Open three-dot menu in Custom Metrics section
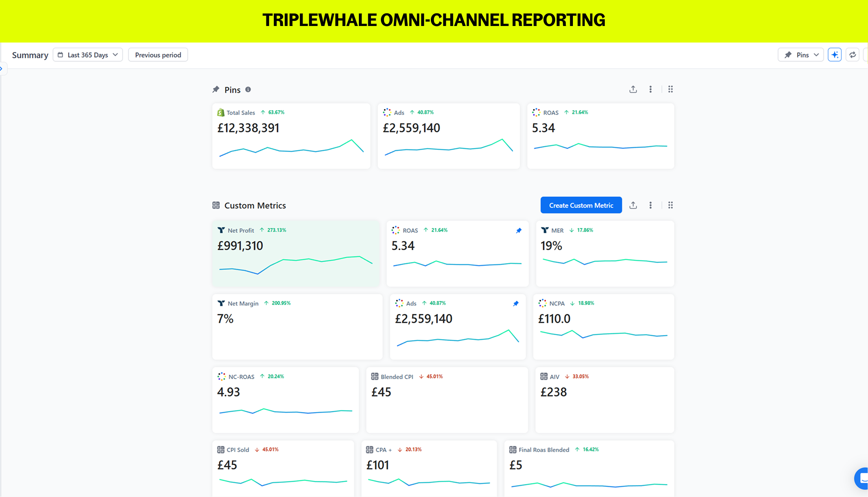Viewport: 868px width, 497px height. click(650, 205)
